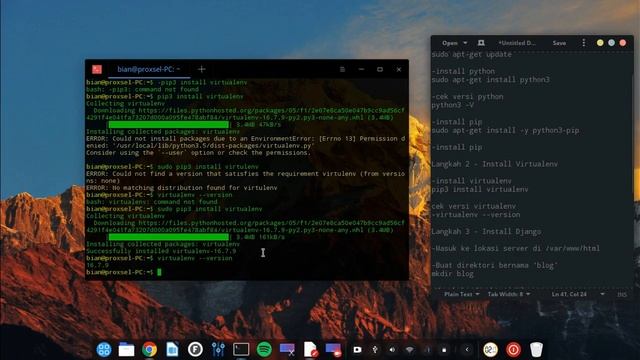Click the '16.7.9' version output in terminal

tap(98, 265)
